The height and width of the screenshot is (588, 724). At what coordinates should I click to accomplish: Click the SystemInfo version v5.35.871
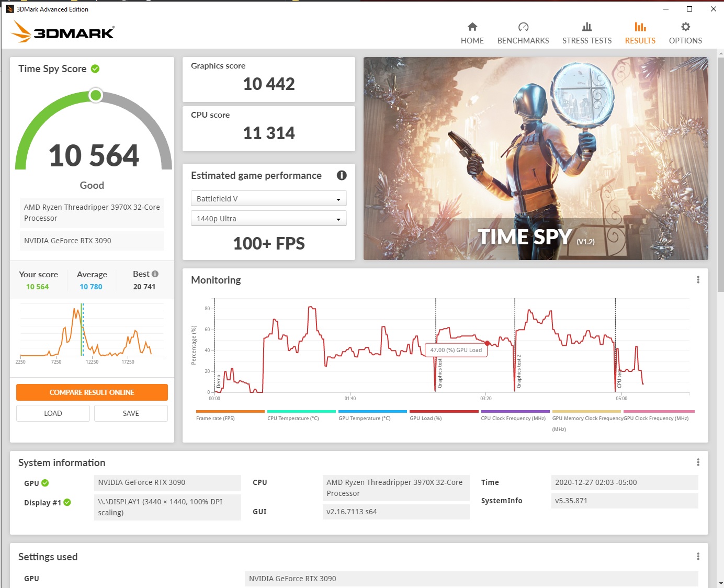pos(625,501)
